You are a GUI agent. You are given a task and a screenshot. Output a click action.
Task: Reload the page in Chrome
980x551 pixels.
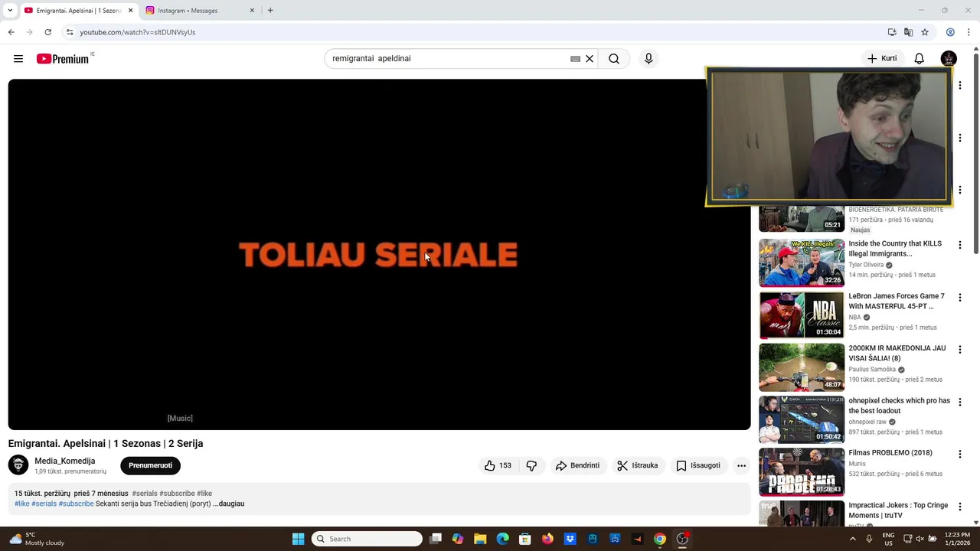(47, 32)
